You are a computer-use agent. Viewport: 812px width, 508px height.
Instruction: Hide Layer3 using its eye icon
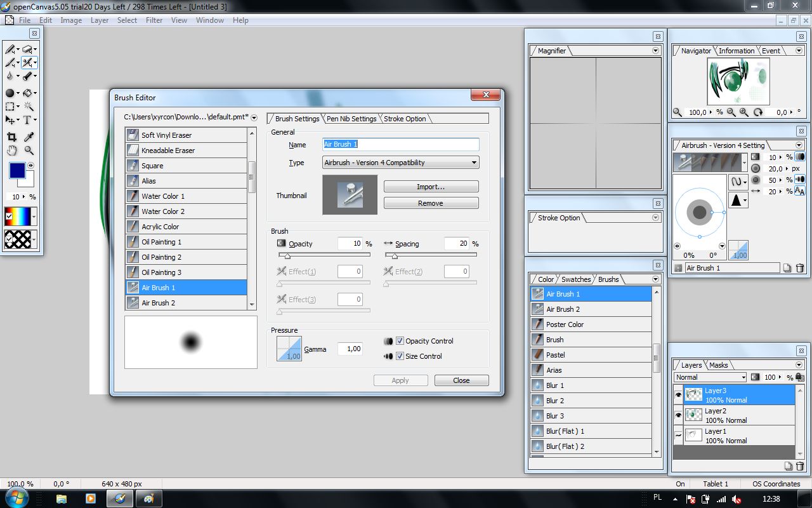pyautogui.click(x=679, y=394)
